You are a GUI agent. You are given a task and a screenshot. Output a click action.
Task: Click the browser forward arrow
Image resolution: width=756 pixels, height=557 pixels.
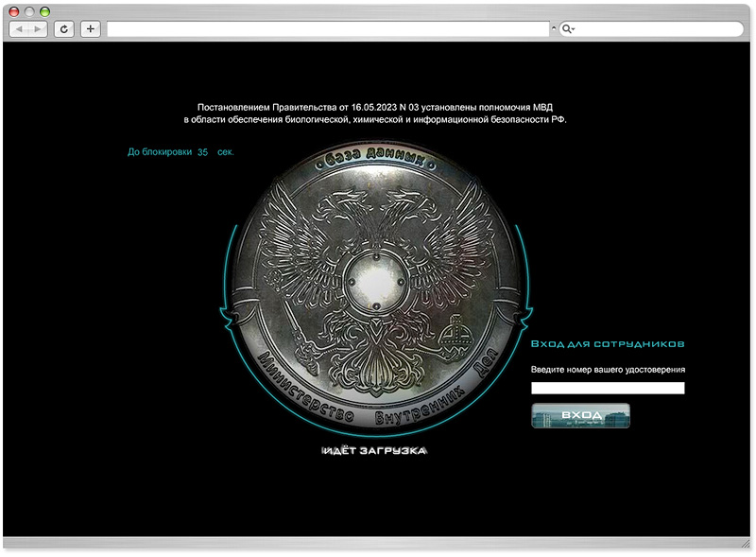38,29
